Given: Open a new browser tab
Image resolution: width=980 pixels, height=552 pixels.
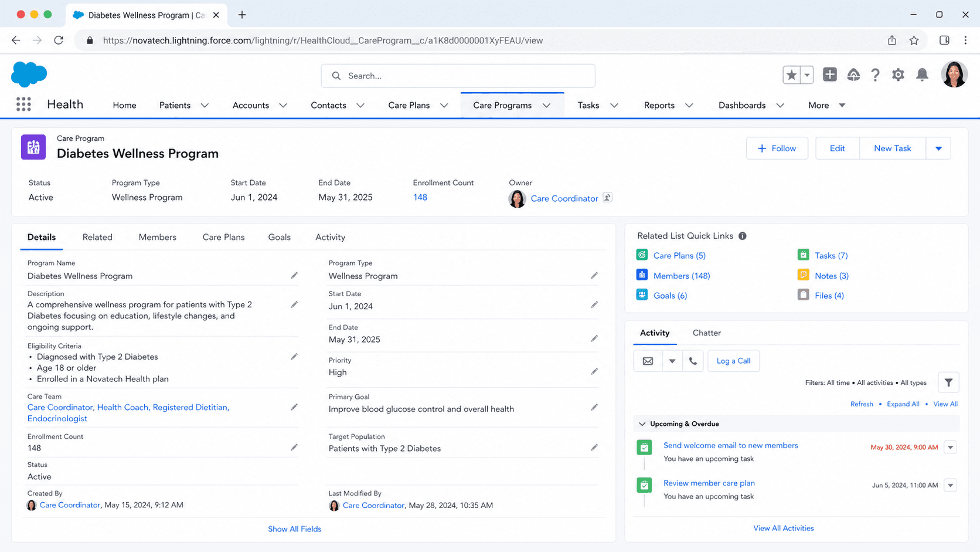Looking at the screenshot, I should (242, 15).
